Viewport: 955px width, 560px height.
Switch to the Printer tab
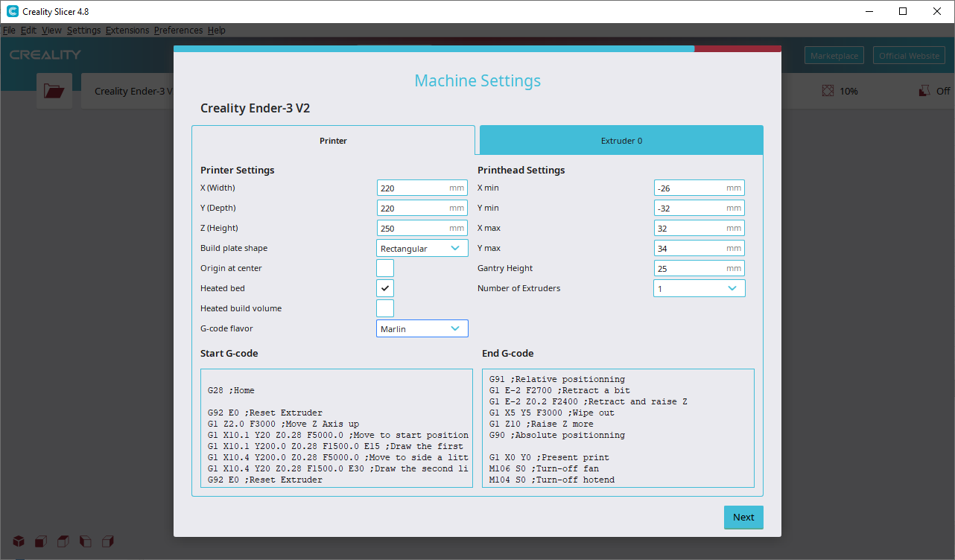[x=333, y=141]
